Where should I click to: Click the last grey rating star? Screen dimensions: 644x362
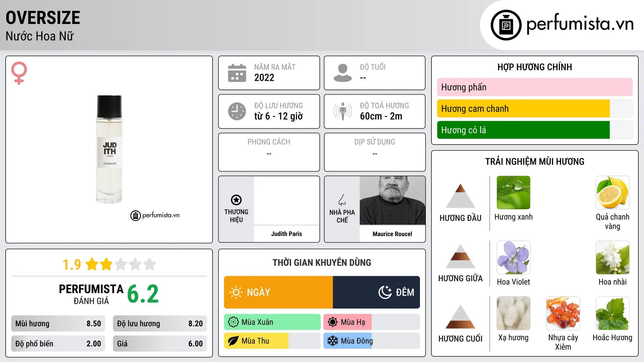pyautogui.click(x=150, y=264)
